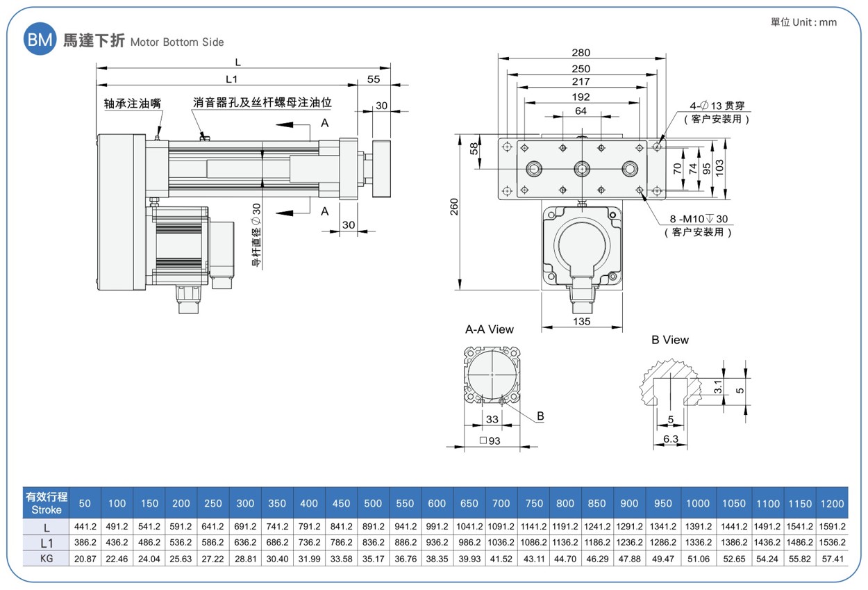Click the stroke 100 header cell

117,503
